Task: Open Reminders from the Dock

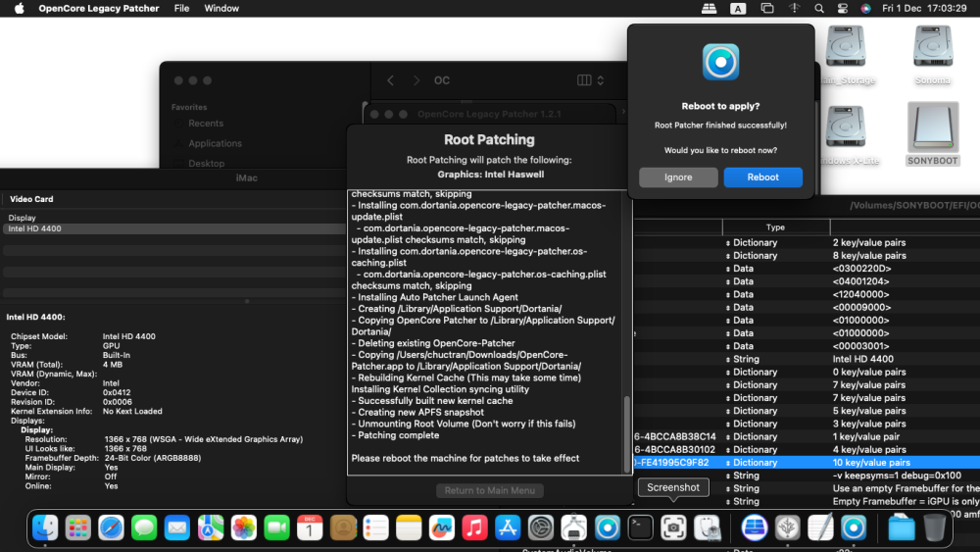Action: tap(375, 528)
